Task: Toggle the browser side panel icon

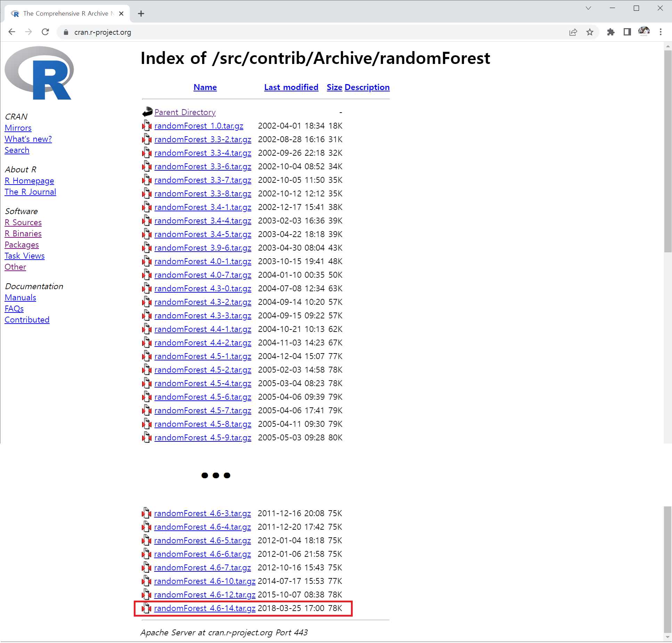Action: click(x=627, y=32)
